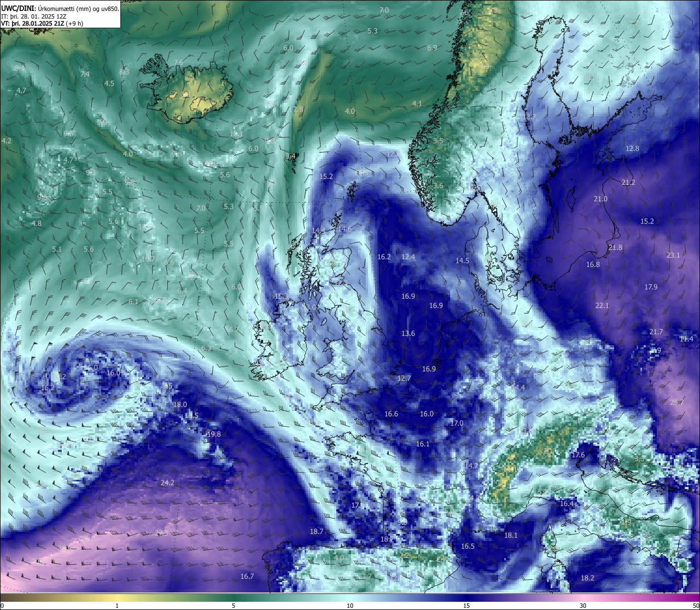Click the 3.4 value near the Faroe Islands

(290, 156)
